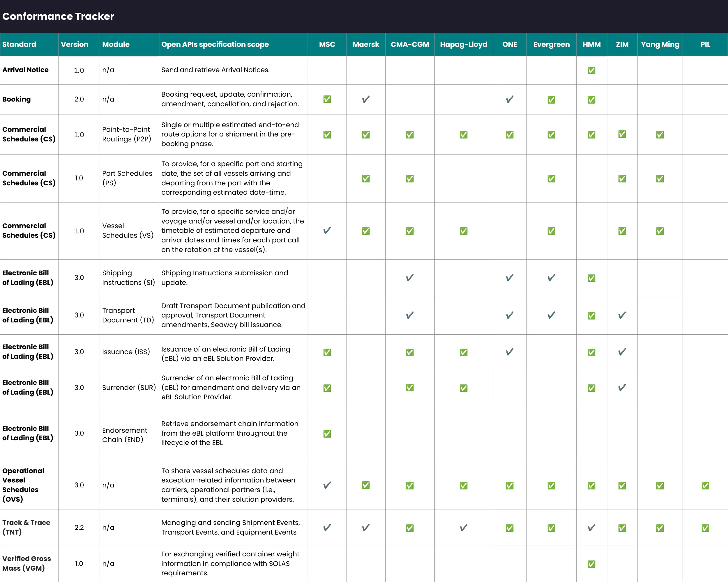728x582 pixels.
Task: Click MSC gray checkmark in Operational Vessel Schedules row
Action: tap(327, 485)
